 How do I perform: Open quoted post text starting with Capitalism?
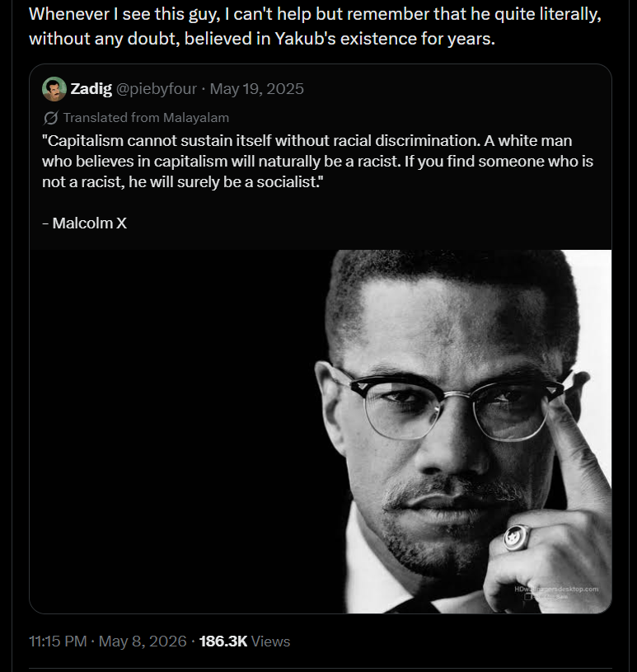(317, 161)
